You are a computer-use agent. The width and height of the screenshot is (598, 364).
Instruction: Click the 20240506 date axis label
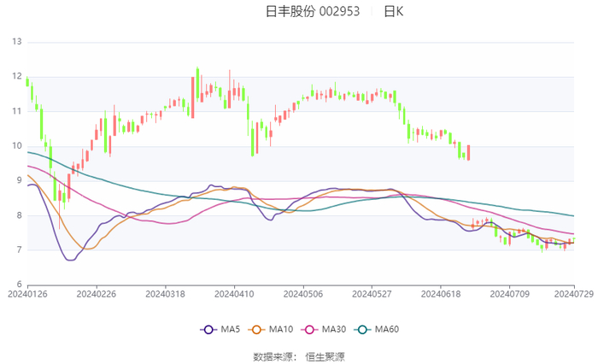(302, 293)
